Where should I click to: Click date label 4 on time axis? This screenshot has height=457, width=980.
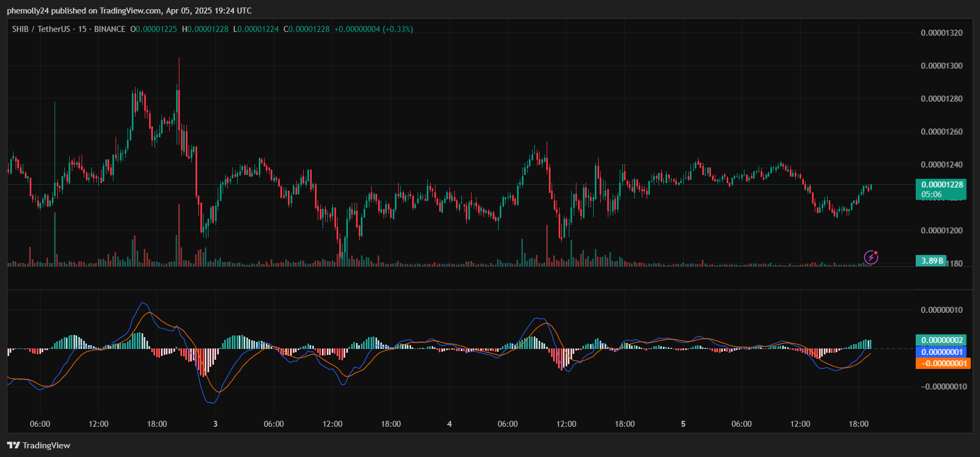pos(449,424)
